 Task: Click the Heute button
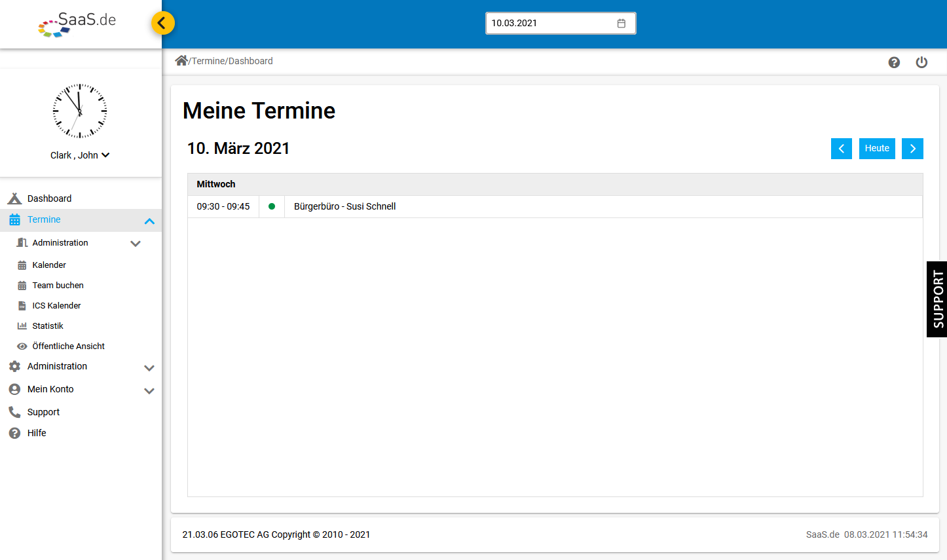(877, 149)
